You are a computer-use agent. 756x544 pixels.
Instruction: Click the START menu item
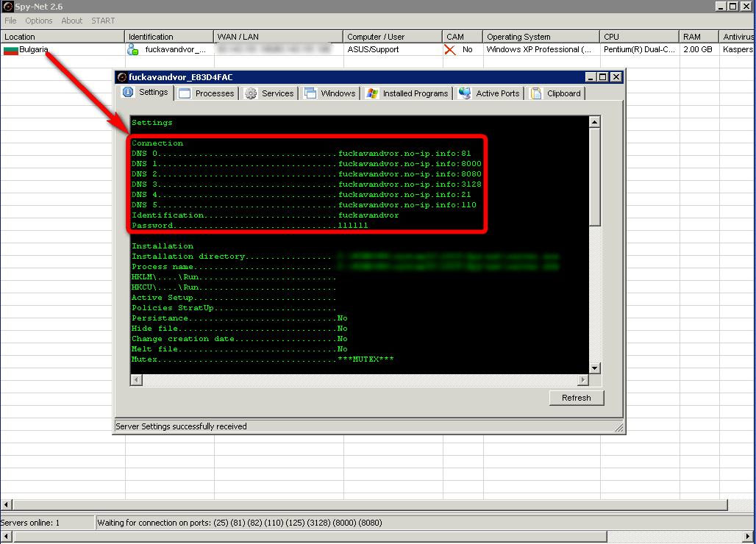[103, 21]
